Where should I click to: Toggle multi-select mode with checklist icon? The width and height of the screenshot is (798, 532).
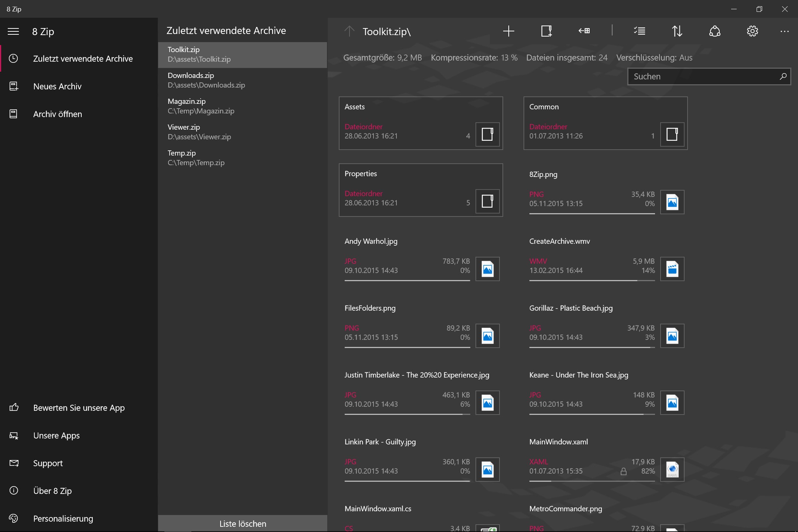[640, 31]
